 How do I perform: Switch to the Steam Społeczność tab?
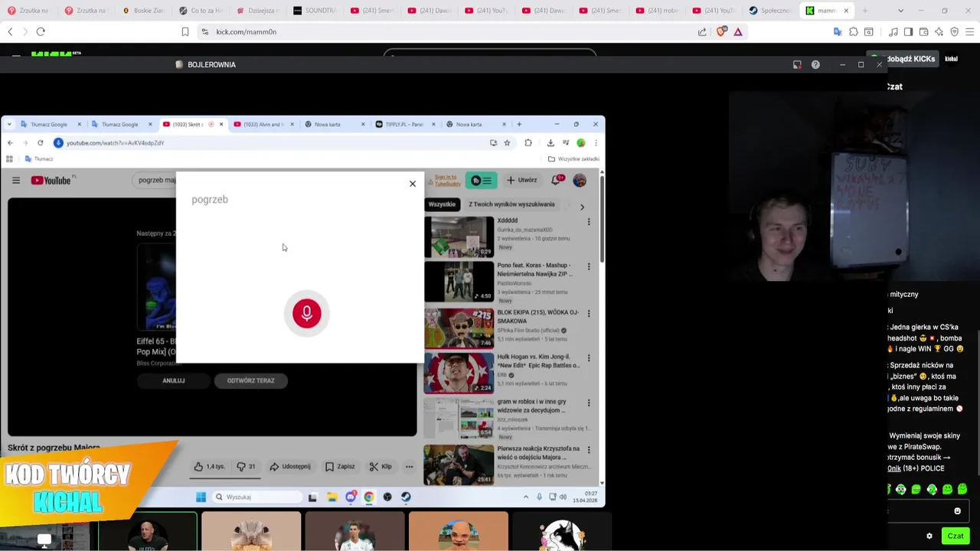tap(769, 11)
